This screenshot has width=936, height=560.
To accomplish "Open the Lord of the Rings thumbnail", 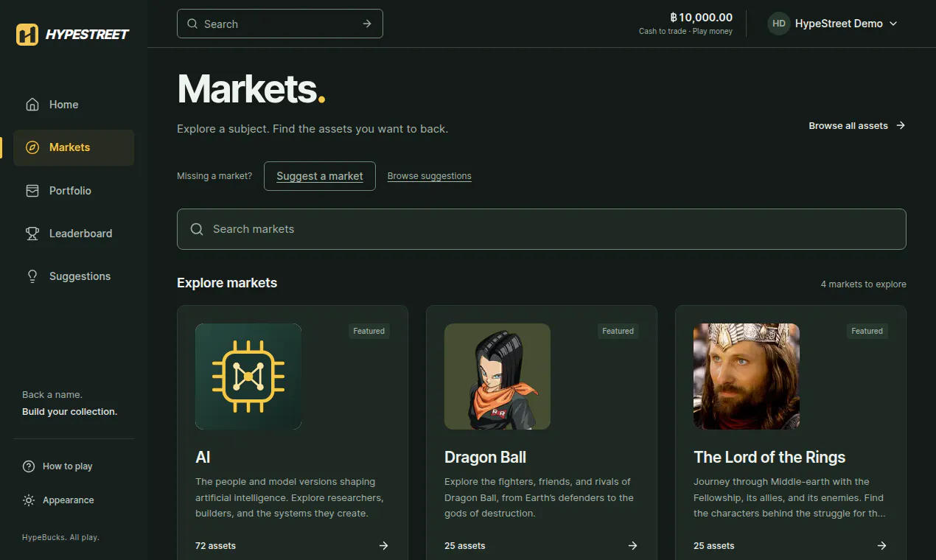I will (x=747, y=377).
